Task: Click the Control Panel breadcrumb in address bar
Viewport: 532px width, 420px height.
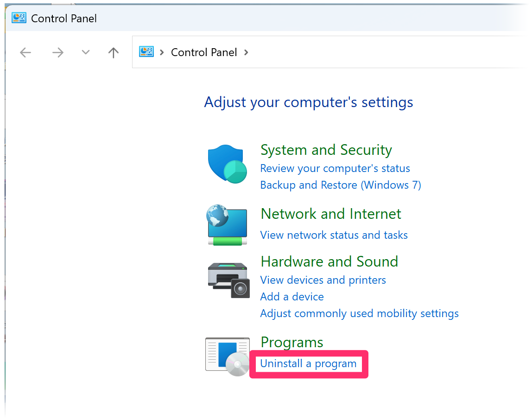Action: click(204, 52)
